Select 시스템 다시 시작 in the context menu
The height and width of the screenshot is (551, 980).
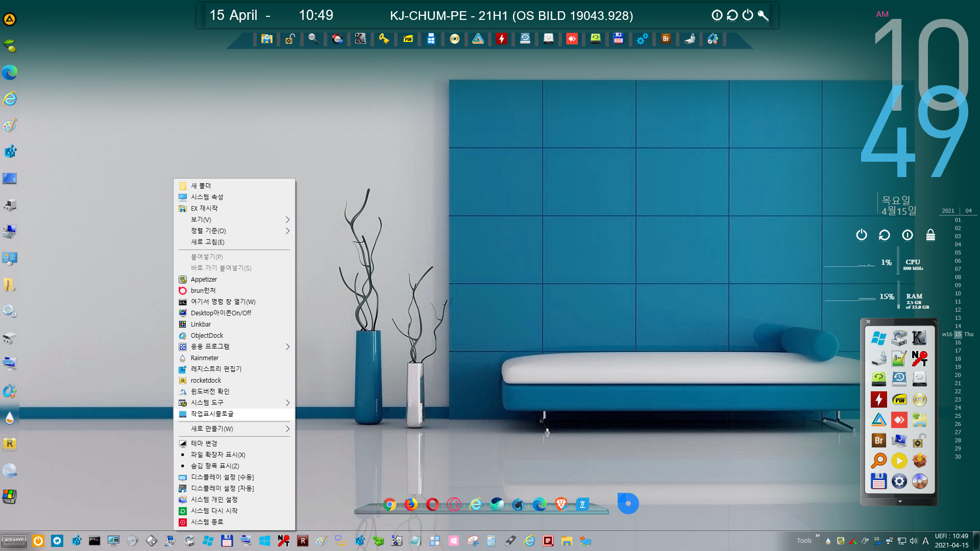(x=234, y=511)
